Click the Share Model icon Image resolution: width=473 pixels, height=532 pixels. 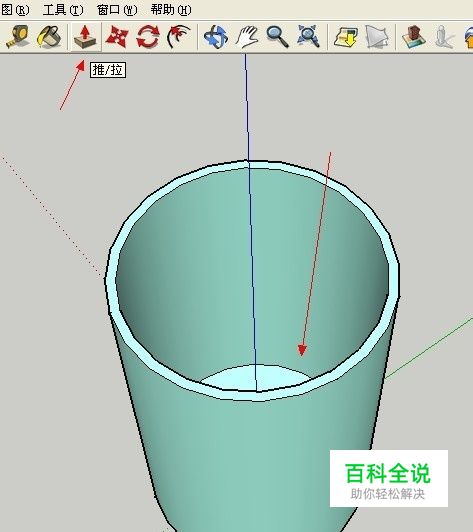click(377, 37)
